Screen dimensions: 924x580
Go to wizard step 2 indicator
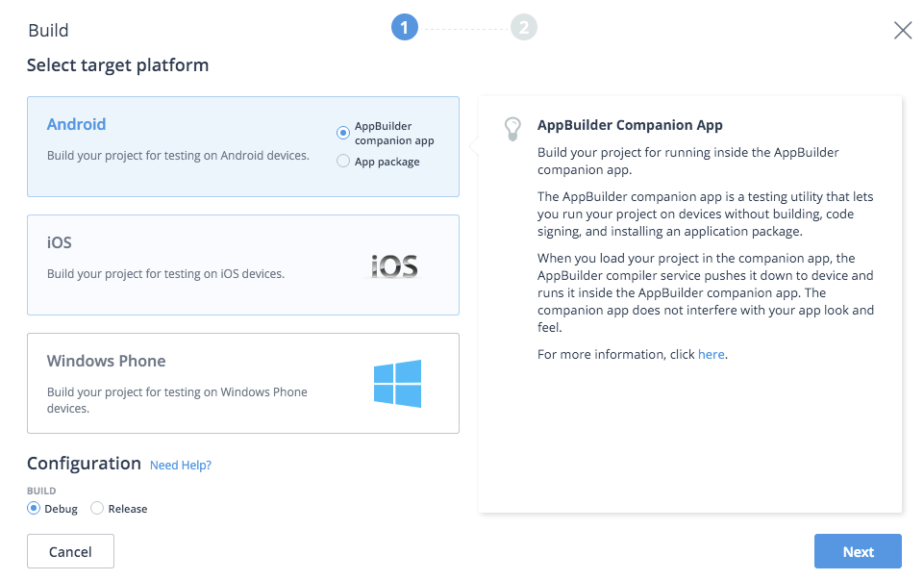(x=524, y=27)
